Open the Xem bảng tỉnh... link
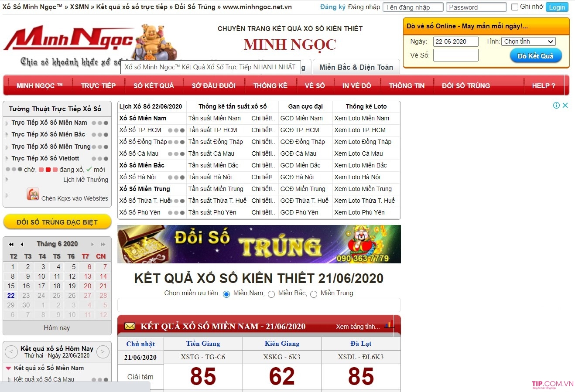 (x=358, y=327)
